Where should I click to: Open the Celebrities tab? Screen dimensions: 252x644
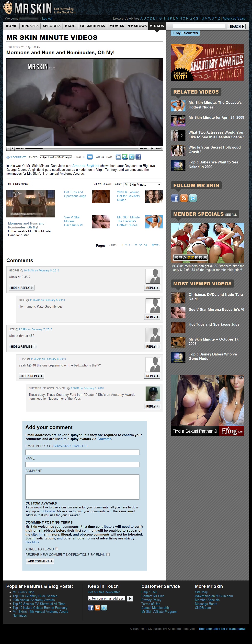click(x=92, y=26)
